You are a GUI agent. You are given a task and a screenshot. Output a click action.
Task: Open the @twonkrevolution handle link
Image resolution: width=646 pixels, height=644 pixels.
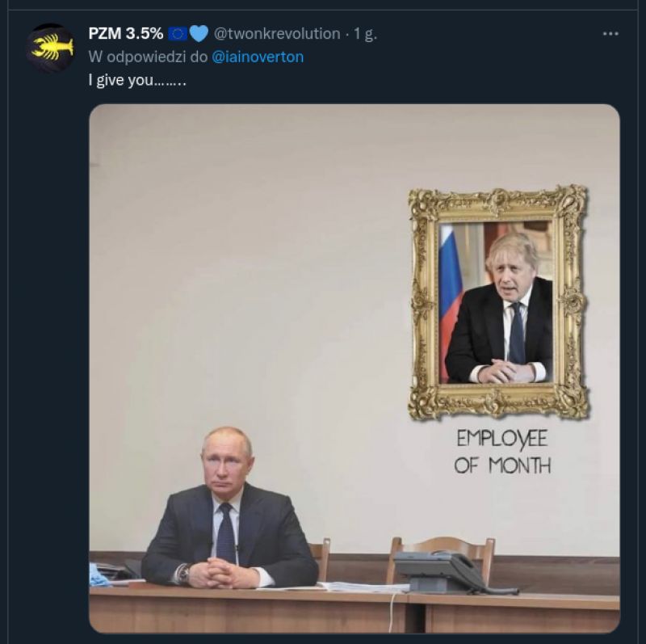pos(277,33)
